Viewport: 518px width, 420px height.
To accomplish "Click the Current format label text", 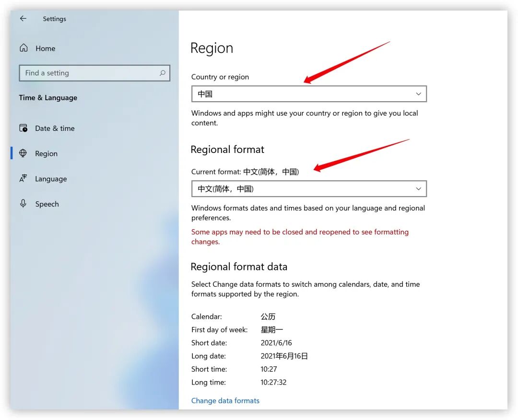I will [x=245, y=172].
